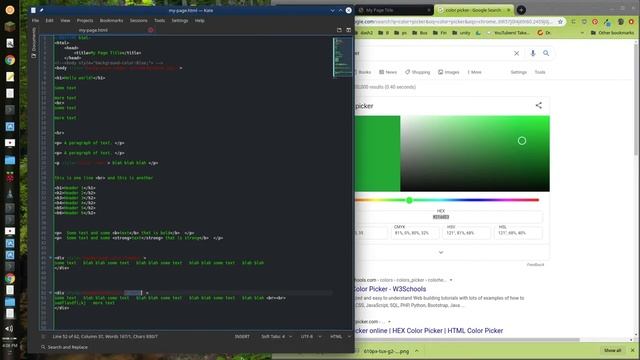Open the Color Picker - W3Schools result

click(x=389, y=289)
